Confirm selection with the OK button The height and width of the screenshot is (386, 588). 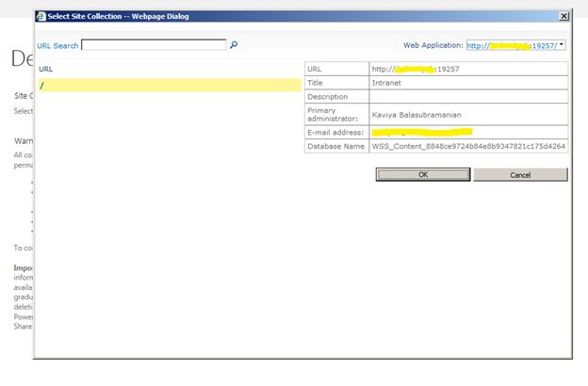click(x=423, y=174)
